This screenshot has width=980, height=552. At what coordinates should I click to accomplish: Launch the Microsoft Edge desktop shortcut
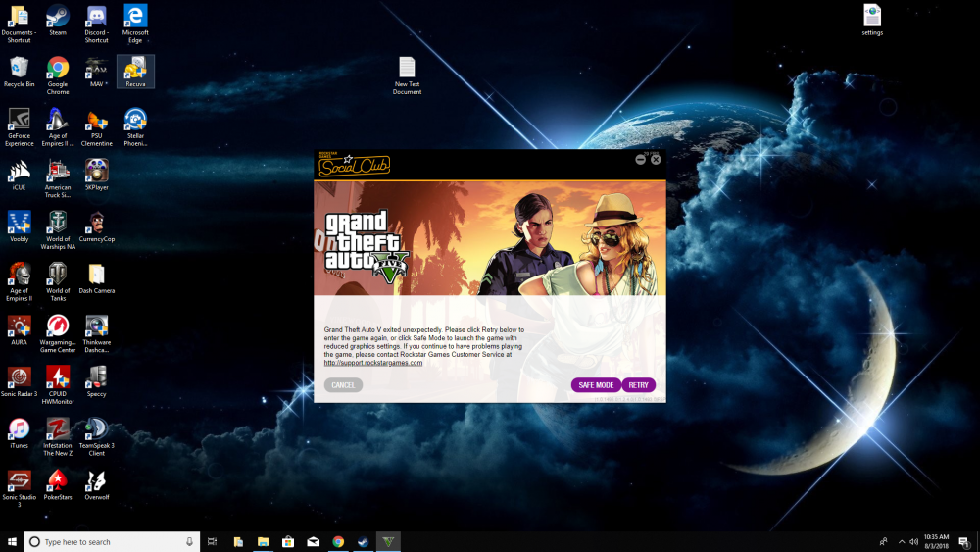[135, 24]
